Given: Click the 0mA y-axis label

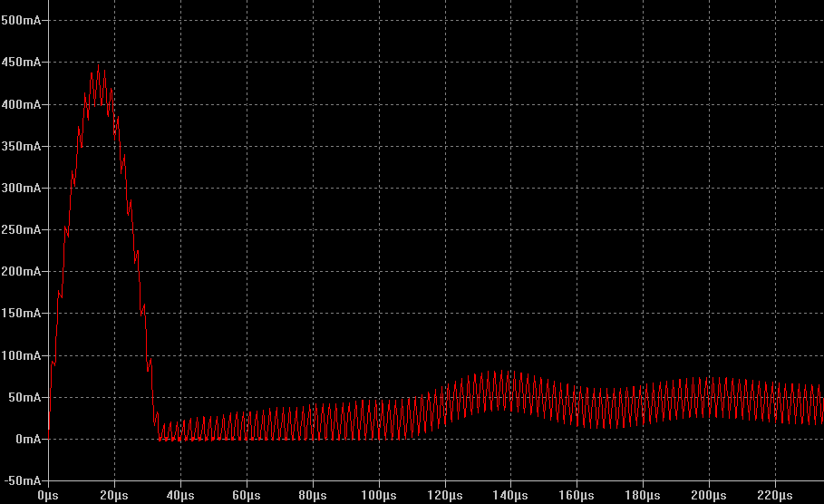Looking at the screenshot, I should coord(28,439).
